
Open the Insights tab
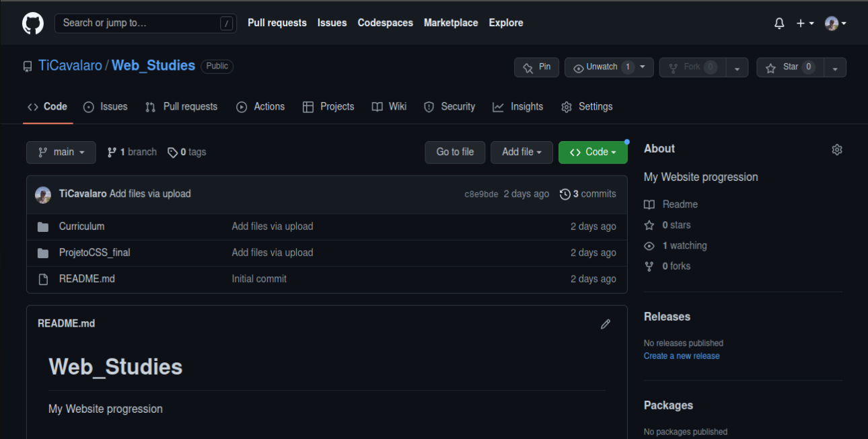pos(518,107)
